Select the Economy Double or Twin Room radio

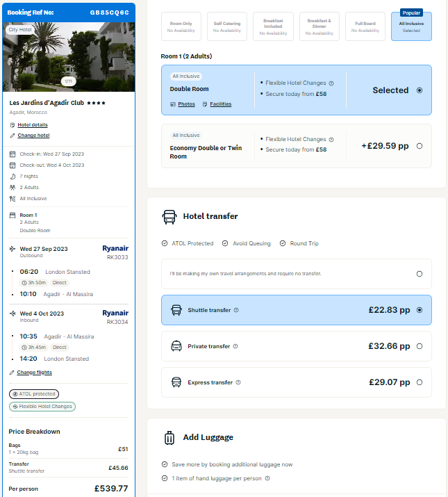420,146
